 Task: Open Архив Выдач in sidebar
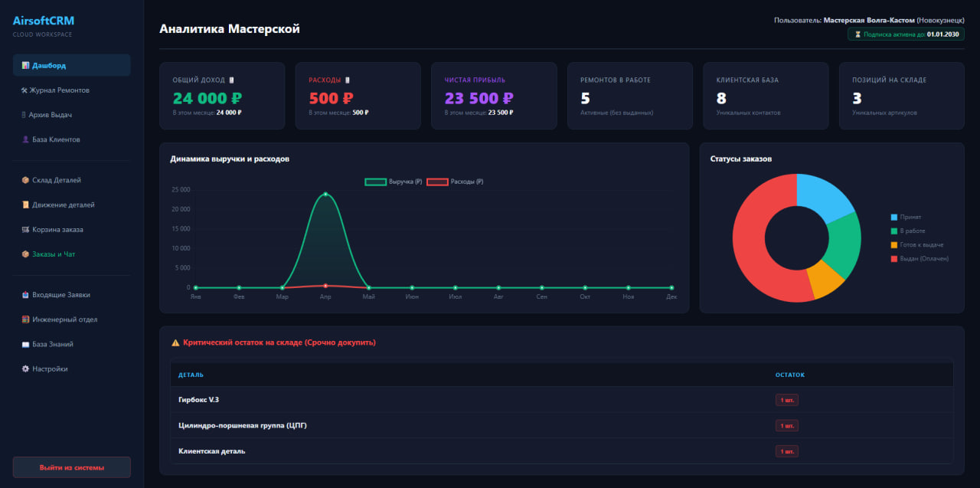click(x=51, y=115)
